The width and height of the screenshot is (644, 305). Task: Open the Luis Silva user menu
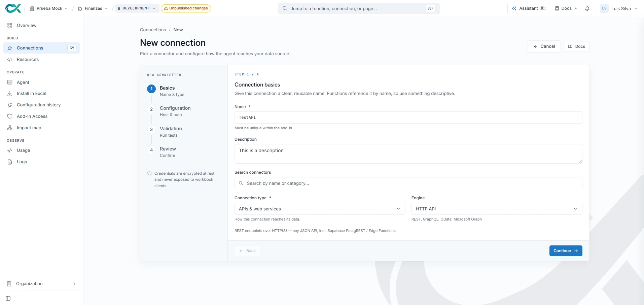click(x=619, y=8)
